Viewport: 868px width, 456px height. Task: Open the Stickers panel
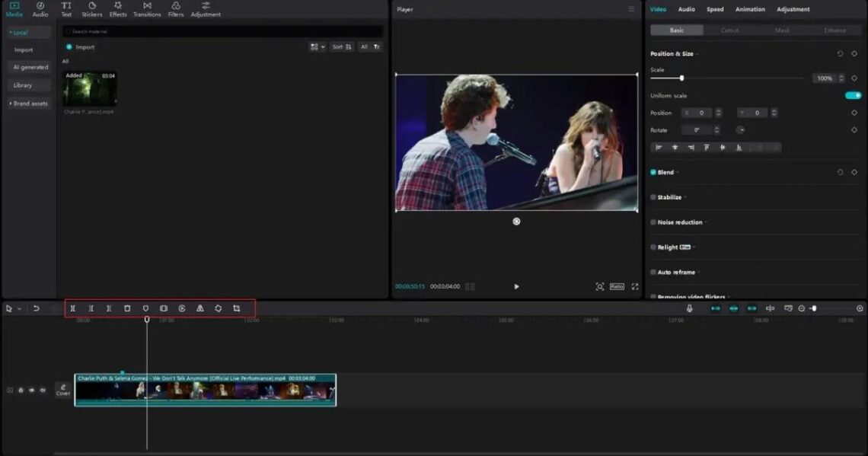tap(91, 9)
